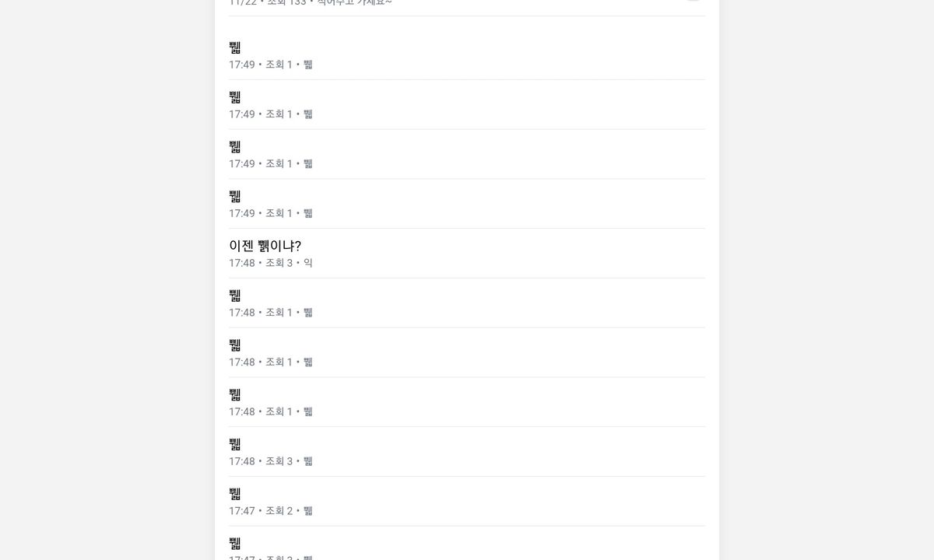This screenshot has height=560, width=934.
Task: Click "조회 3" view count under 이젠 뛟이냐?
Action: coord(279,264)
